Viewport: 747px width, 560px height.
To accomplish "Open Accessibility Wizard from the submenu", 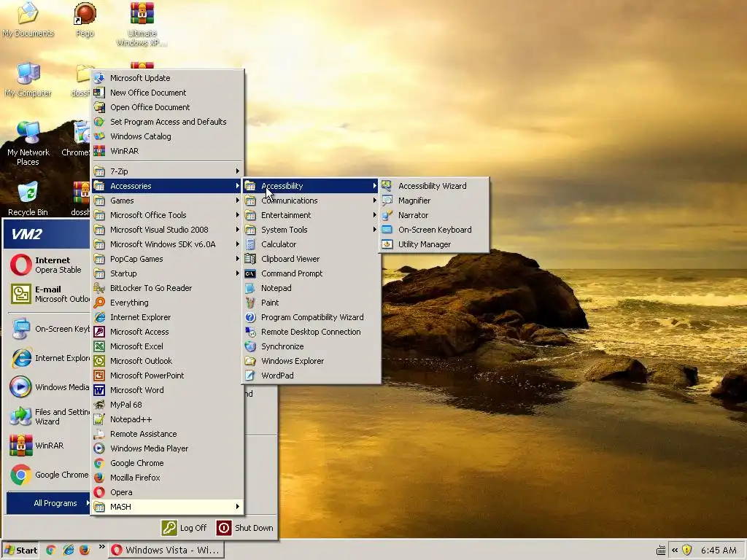I will coord(434,186).
